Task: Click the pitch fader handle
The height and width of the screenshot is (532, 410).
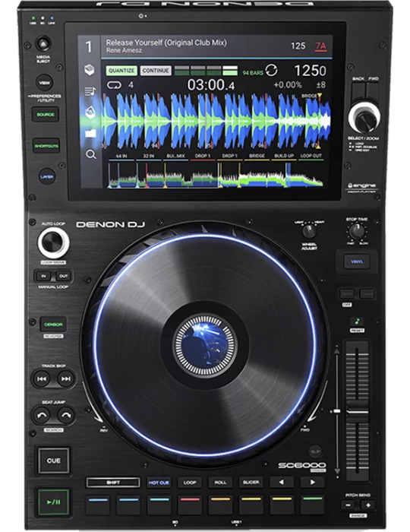Action: tap(357, 411)
